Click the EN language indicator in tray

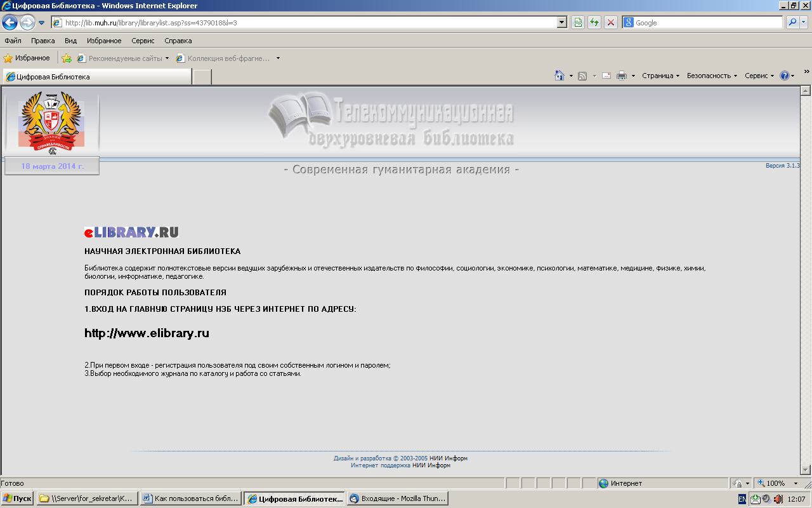[742, 499]
